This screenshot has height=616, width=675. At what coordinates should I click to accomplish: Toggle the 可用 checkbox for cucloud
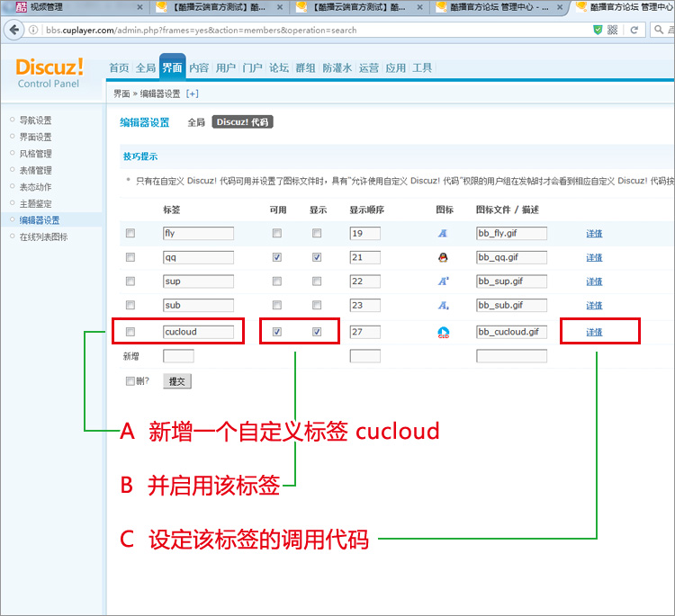click(277, 332)
